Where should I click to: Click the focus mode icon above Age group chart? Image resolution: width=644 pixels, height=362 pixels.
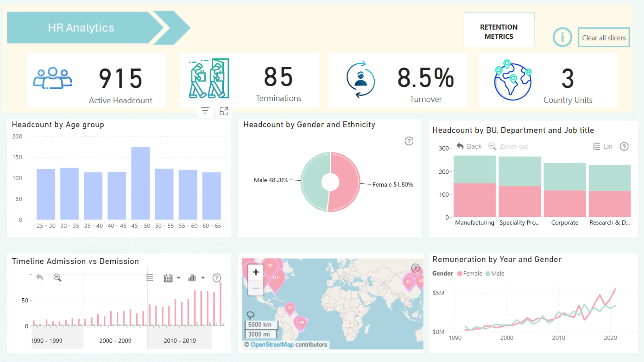224,111
